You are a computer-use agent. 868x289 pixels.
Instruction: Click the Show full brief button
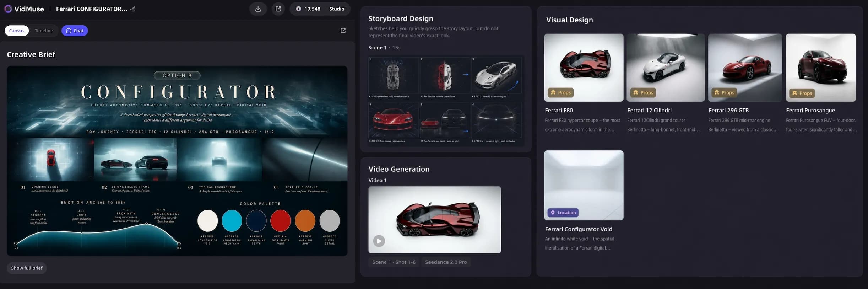(27, 268)
